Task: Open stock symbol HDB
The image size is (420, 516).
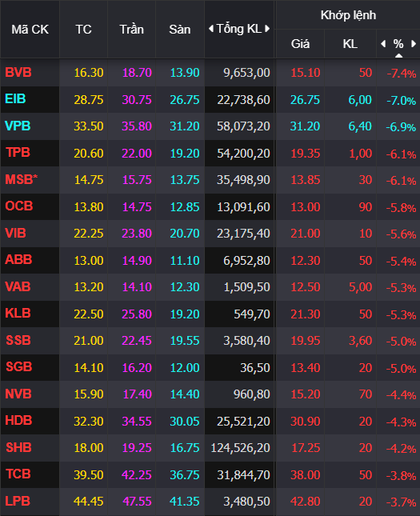Action: point(18,421)
